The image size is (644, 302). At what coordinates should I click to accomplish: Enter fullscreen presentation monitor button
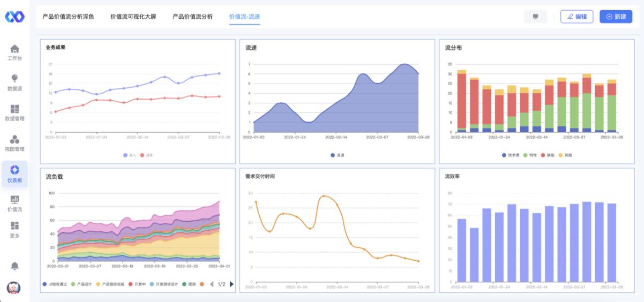tap(535, 17)
